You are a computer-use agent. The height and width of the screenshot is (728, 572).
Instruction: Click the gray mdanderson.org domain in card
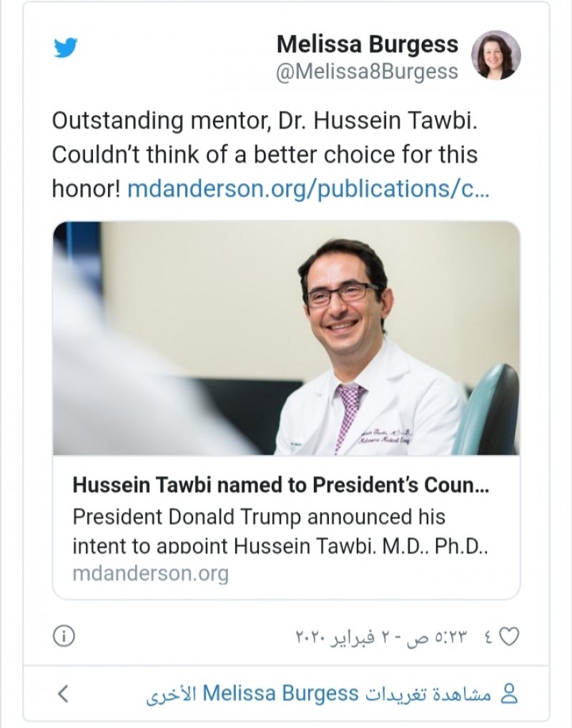point(150,574)
